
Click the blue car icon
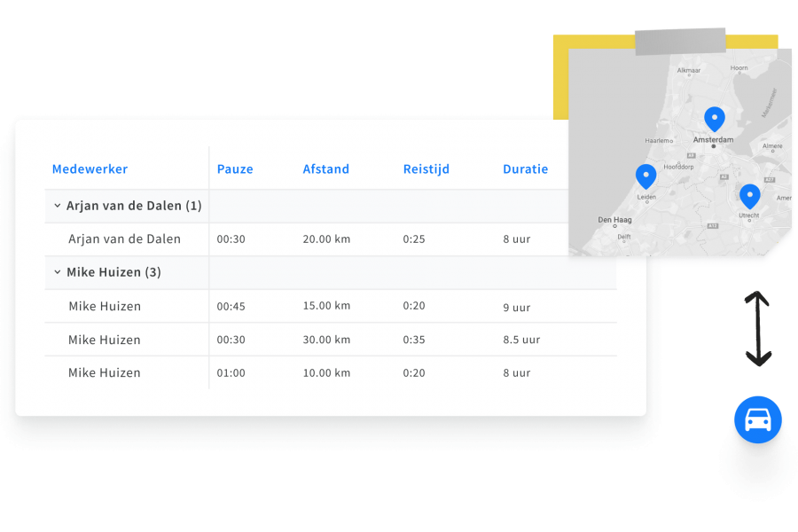[x=757, y=419]
